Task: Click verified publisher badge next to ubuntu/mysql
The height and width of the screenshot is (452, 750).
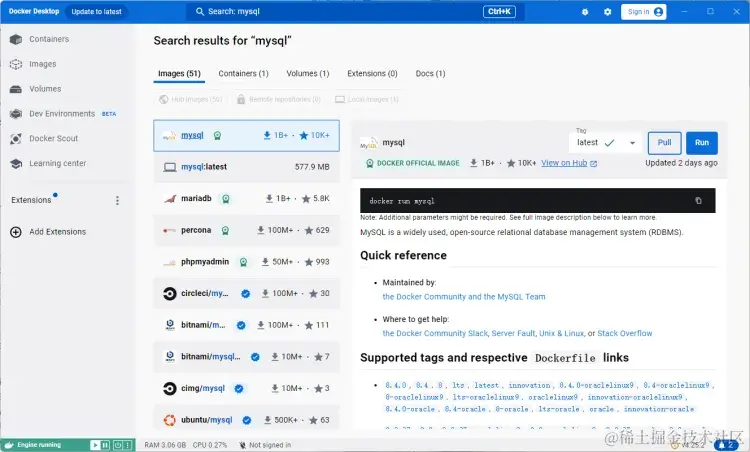Action: pyautogui.click(x=247, y=420)
